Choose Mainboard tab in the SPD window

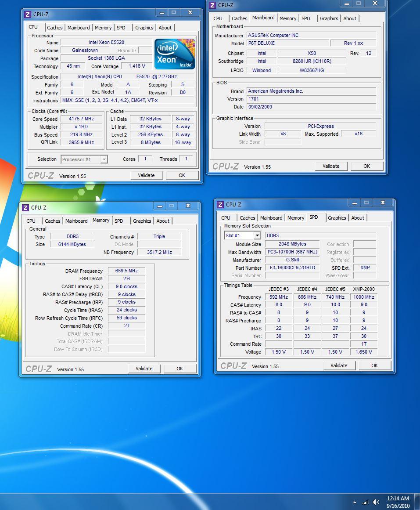coord(271,218)
